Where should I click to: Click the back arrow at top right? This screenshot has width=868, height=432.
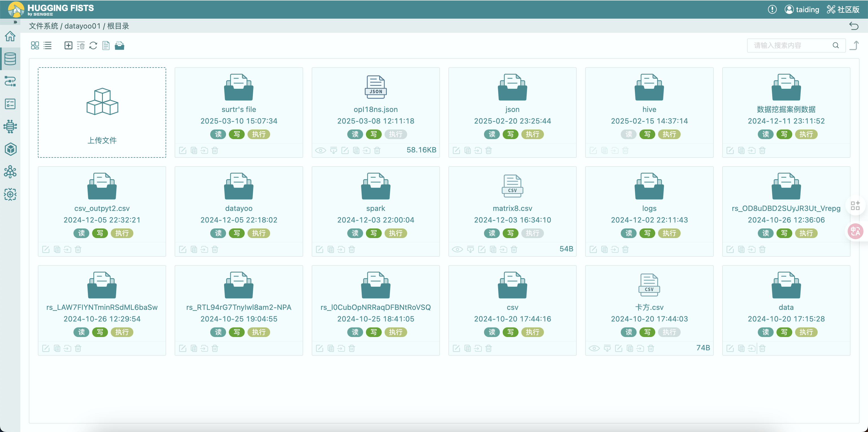pyautogui.click(x=854, y=26)
